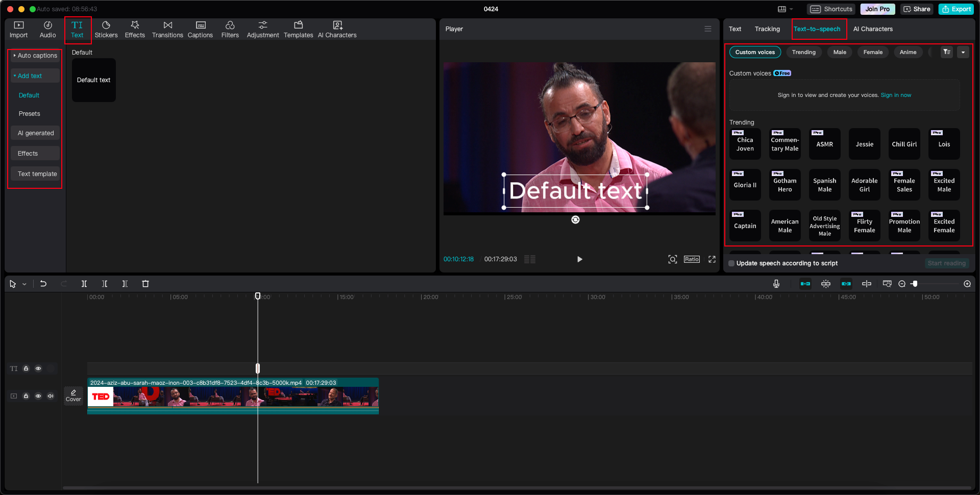Click the Join Pro button

877,9
